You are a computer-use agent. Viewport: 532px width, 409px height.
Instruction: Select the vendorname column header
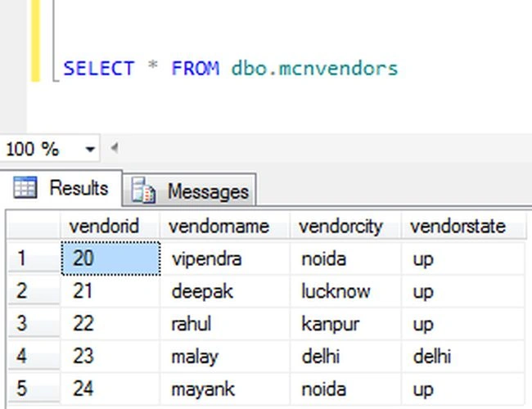click(x=224, y=226)
